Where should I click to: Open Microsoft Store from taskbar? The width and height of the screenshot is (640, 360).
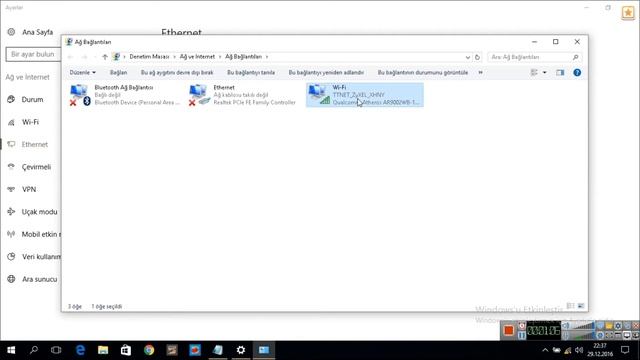pos(126,350)
